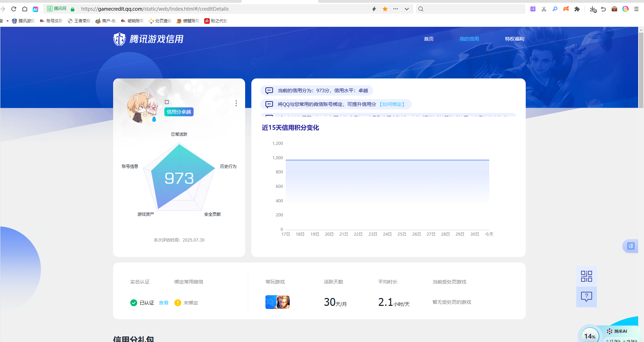Viewport: 644px width, 342px height.
Task: Open the 螃蟹账号 bookmark
Action: tap(188, 21)
